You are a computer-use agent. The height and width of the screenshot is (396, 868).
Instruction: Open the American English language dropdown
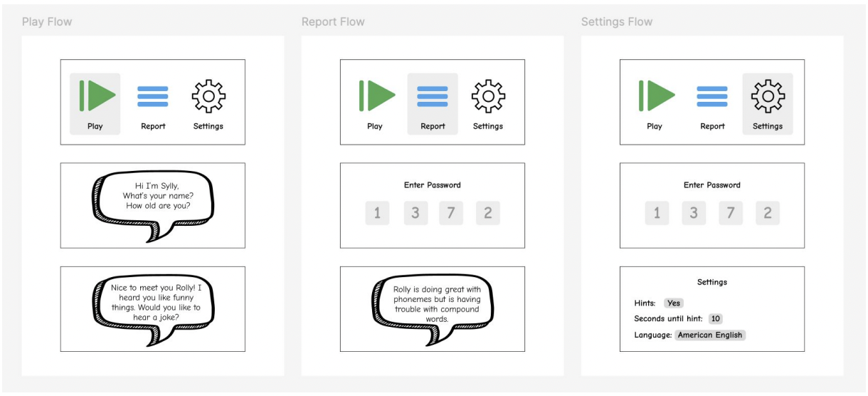[x=710, y=335]
